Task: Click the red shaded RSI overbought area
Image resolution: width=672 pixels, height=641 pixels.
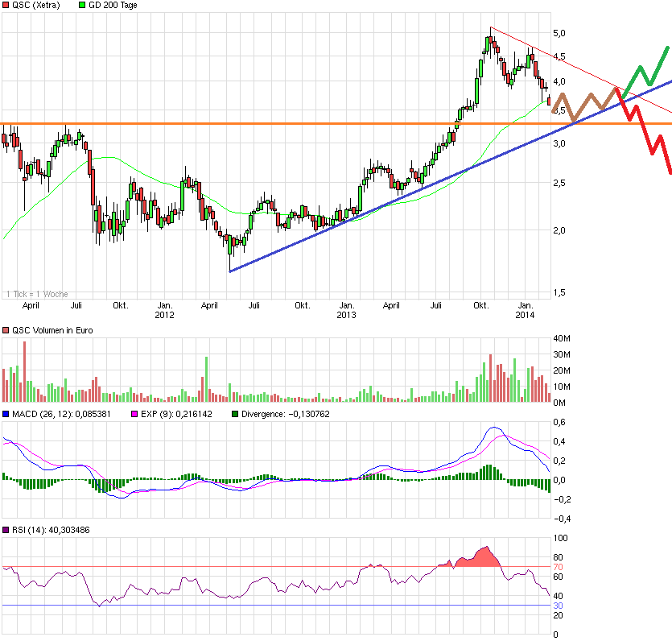Action: tap(480, 559)
